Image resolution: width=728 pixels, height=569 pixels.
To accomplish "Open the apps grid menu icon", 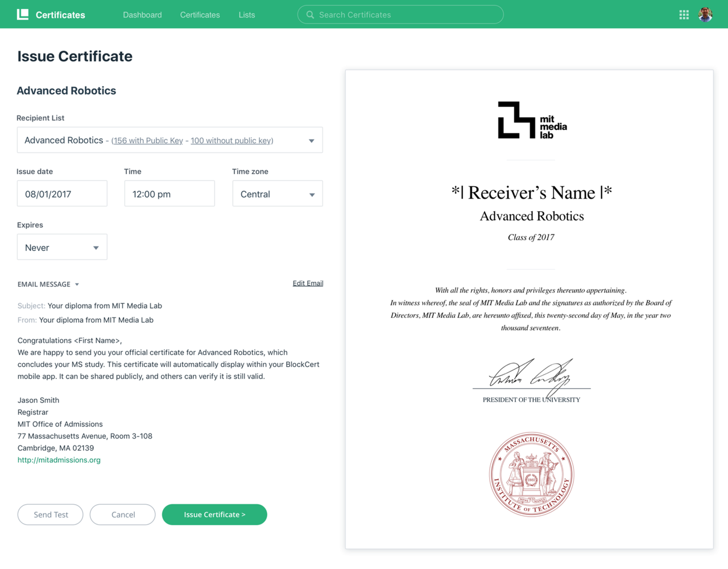I will click(684, 15).
